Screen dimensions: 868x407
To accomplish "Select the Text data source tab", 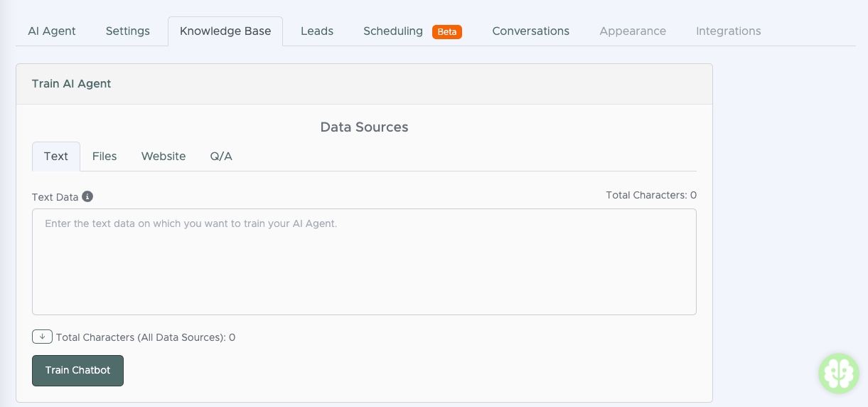I will [x=56, y=157].
